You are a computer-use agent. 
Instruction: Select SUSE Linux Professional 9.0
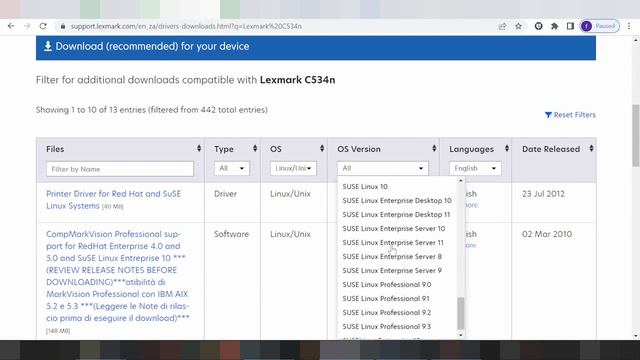397,284
